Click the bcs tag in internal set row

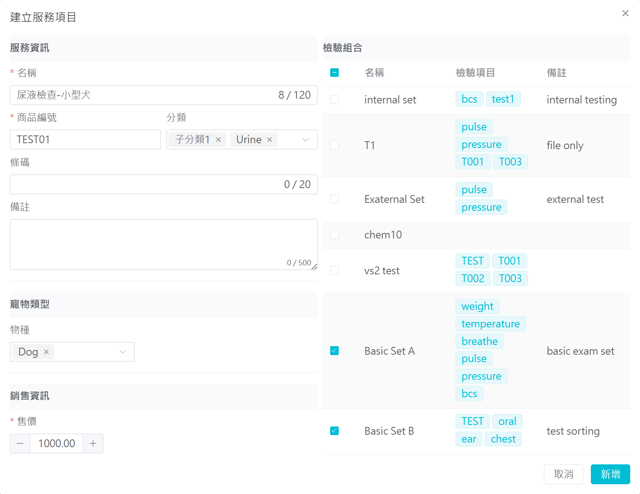[469, 99]
